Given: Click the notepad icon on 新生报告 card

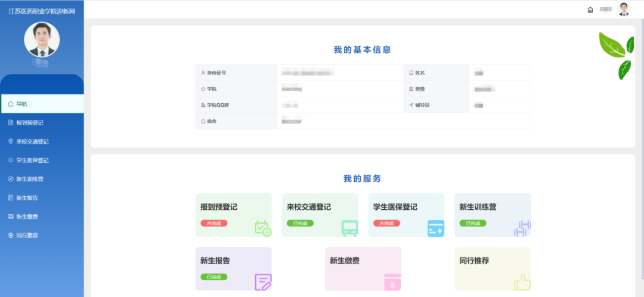Looking at the screenshot, I should coord(263,281).
